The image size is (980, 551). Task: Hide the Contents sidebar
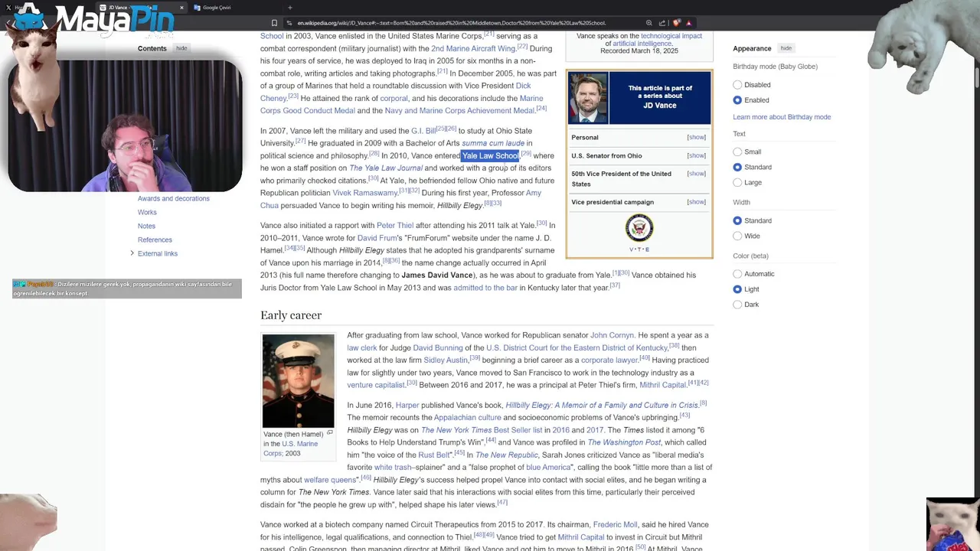(x=181, y=48)
